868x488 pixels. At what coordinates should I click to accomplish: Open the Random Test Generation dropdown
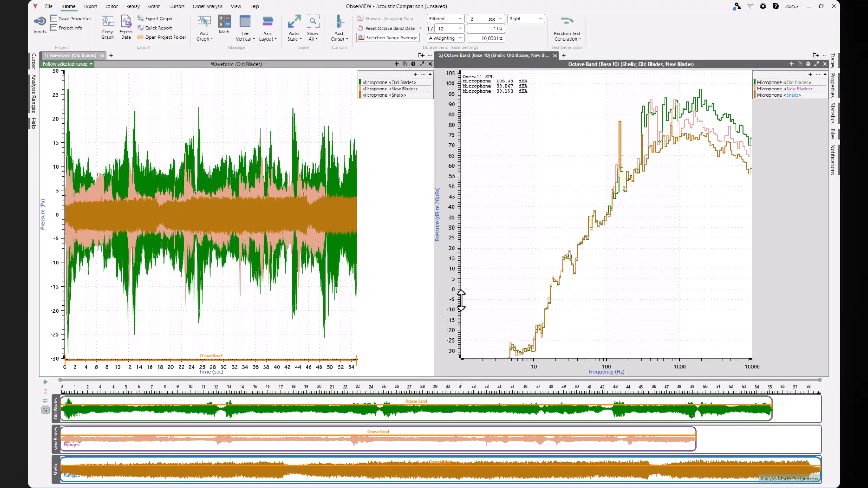[567, 29]
